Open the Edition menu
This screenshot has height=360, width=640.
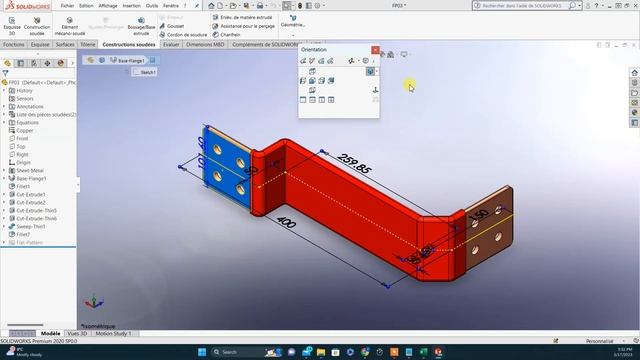86,6
